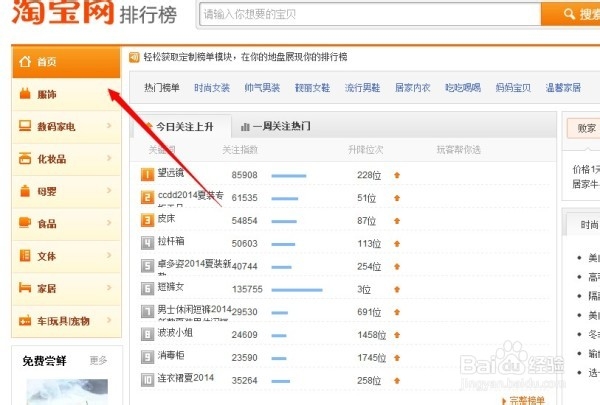
Task: Open the 流行男鞋 hot list
Action: [x=362, y=88]
